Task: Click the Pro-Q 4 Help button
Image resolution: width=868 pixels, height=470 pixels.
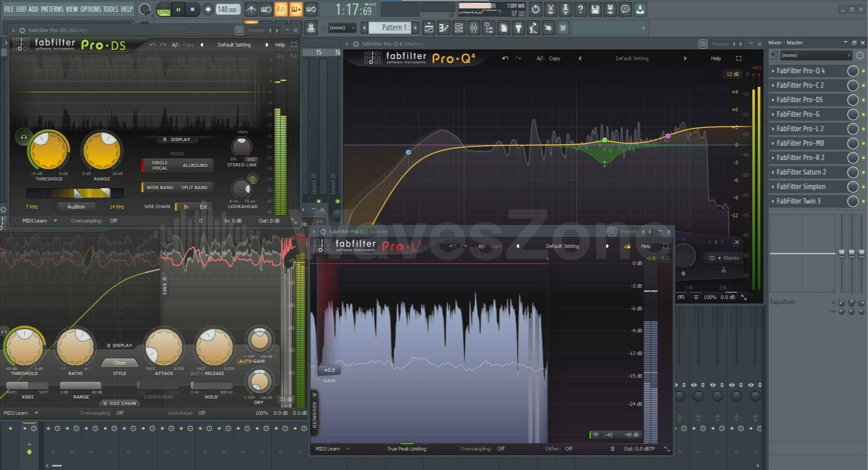Action: 716,58
